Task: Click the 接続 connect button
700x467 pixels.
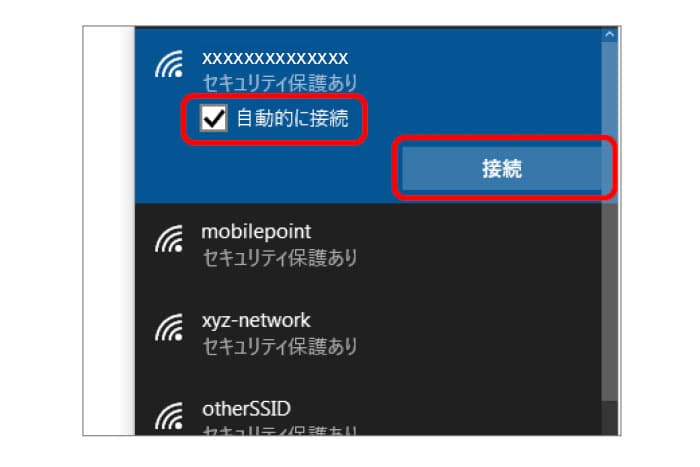Action: tap(502, 169)
